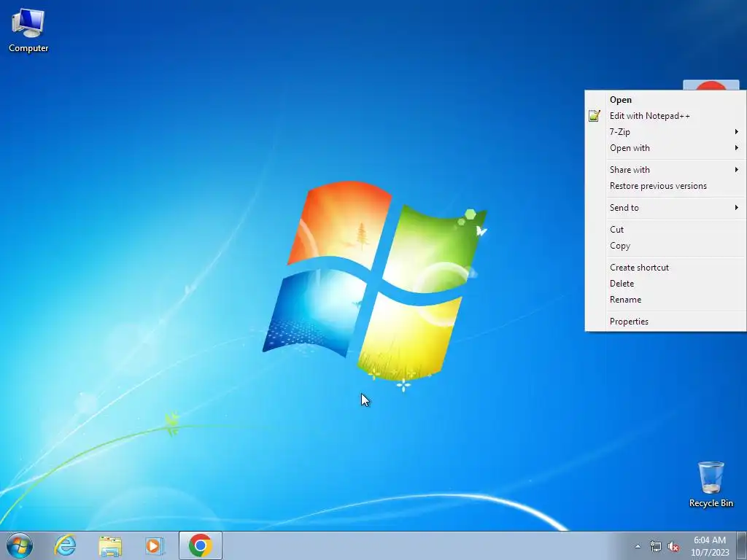
Task: Show hidden system tray icons arrow
Action: coord(638,546)
